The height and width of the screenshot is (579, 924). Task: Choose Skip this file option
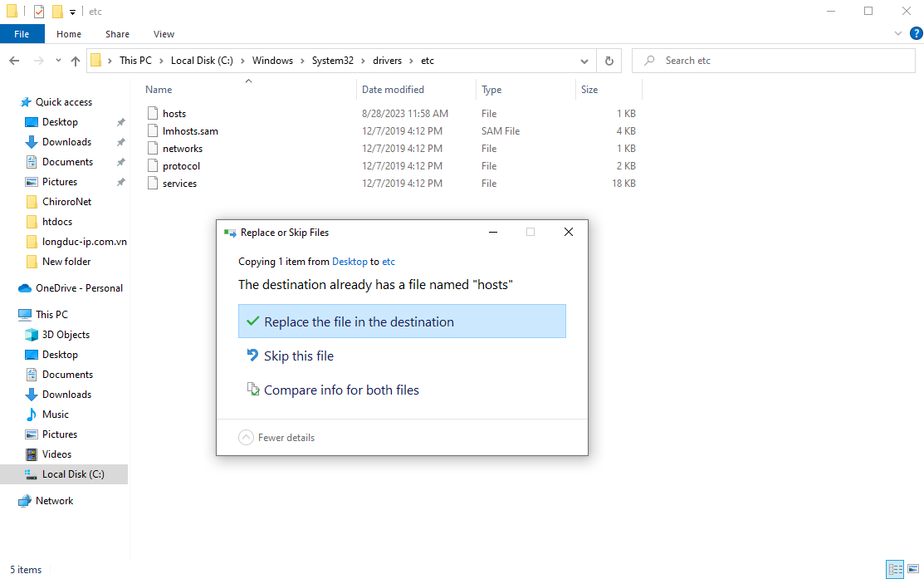(298, 356)
